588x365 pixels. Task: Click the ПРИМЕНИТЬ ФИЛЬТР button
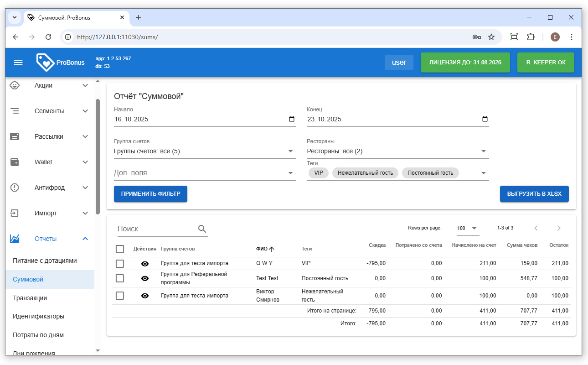coord(150,194)
